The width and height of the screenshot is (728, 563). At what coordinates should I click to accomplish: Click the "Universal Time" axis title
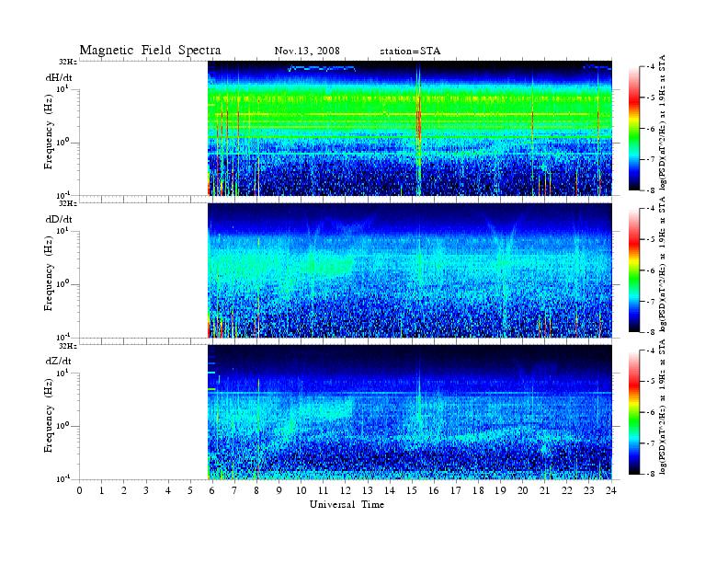[x=347, y=504]
